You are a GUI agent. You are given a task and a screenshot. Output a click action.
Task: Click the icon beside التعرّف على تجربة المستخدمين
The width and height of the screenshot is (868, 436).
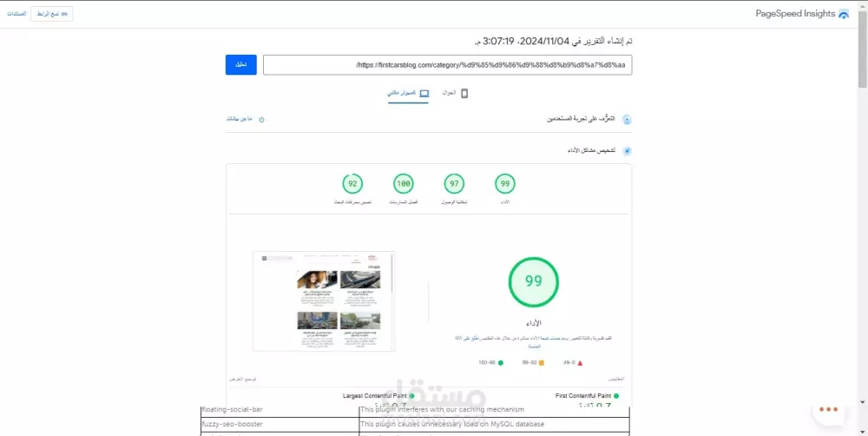pos(627,120)
